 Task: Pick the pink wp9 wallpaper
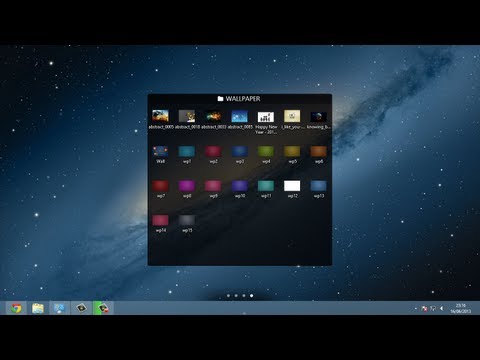[x=213, y=186]
